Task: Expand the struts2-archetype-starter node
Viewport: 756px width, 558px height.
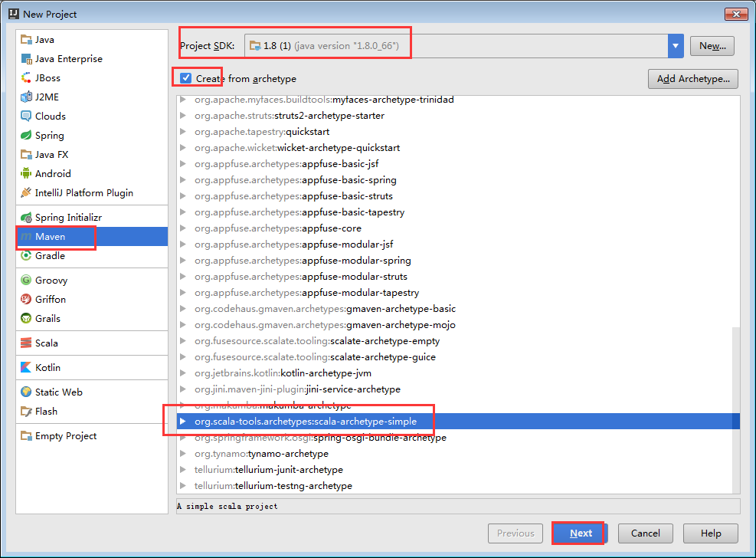Action: (183, 116)
